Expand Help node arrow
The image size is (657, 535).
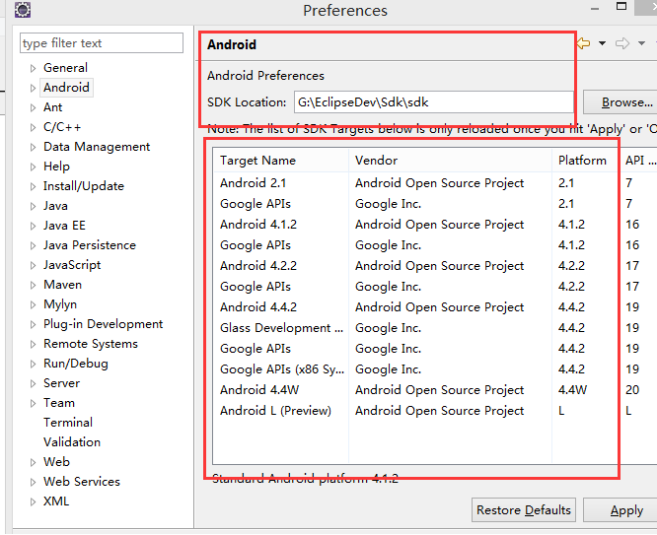[x=33, y=167]
